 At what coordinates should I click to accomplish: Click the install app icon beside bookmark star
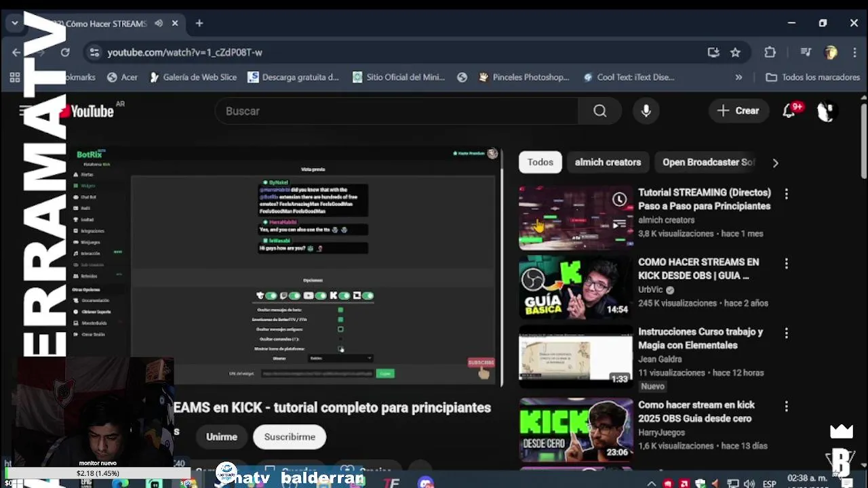tap(713, 52)
